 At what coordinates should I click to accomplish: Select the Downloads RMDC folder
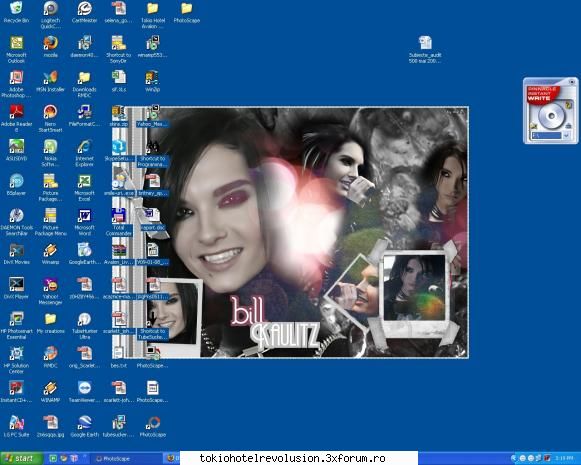coord(84,84)
